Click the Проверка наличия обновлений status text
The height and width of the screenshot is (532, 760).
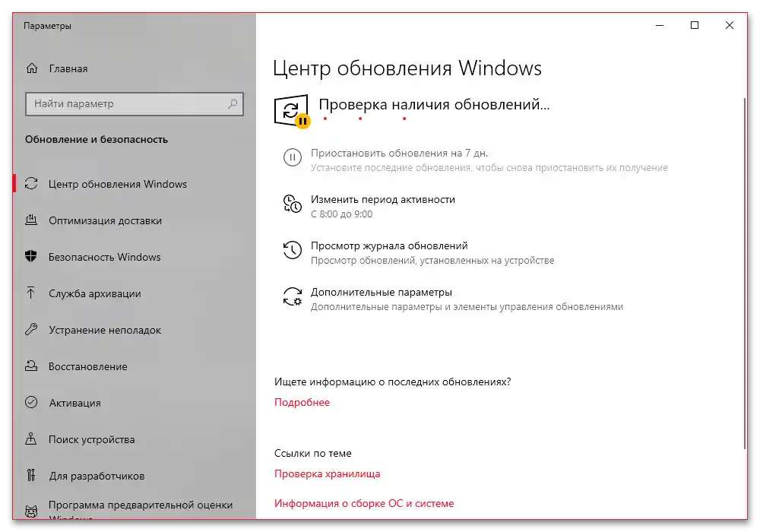434,105
